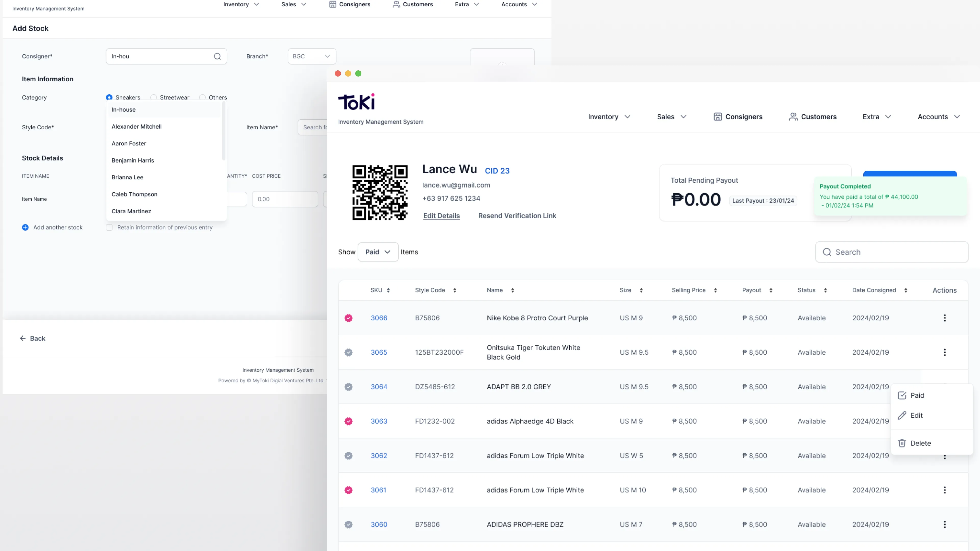Click the Lance Wu QR code image
Viewport: 980px width, 551px height.
point(380,192)
